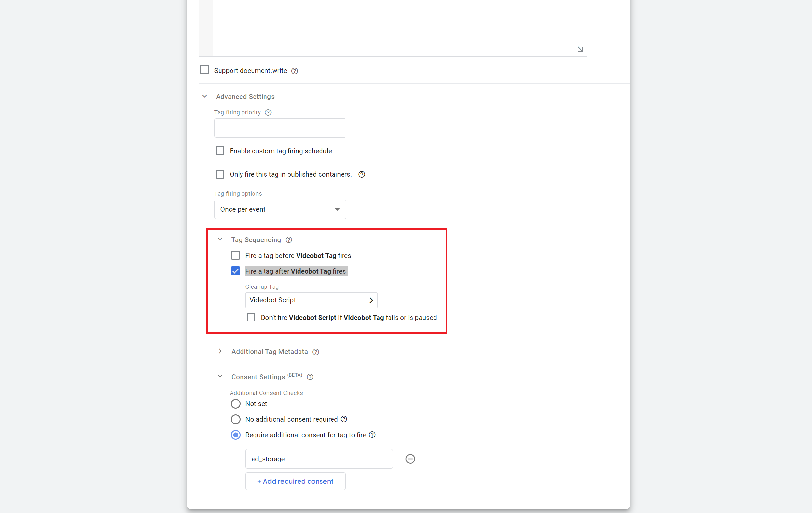Open Tag Sequencing help icon
The height and width of the screenshot is (513, 812).
click(289, 240)
